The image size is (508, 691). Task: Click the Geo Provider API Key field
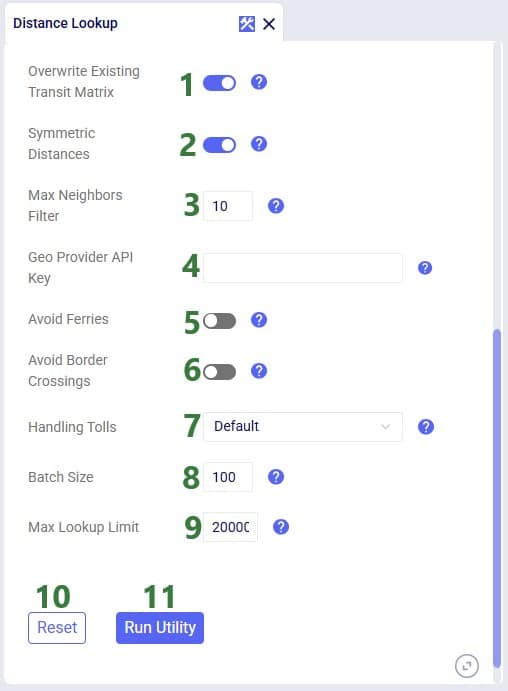303,268
